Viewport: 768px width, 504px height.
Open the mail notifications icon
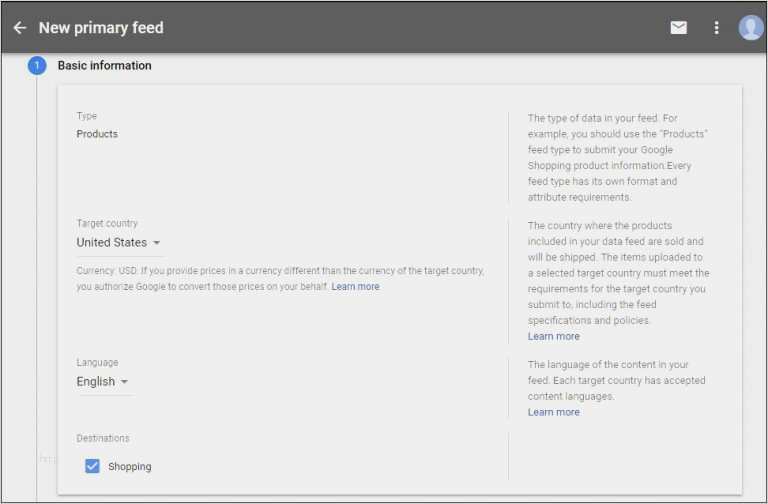pyautogui.click(x=679, y=28)
